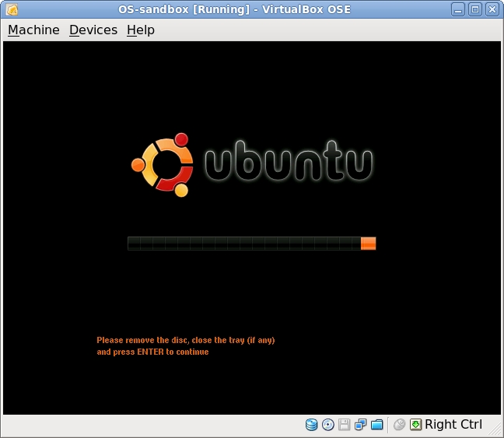Click the hard disk activity icon

click(311, 425)
